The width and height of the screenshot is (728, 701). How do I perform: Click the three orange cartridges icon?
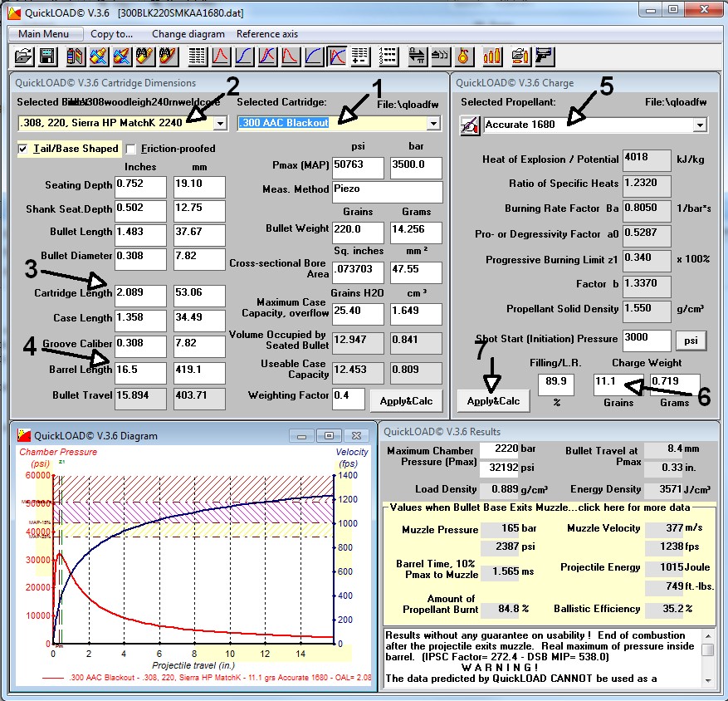(491, 56)
